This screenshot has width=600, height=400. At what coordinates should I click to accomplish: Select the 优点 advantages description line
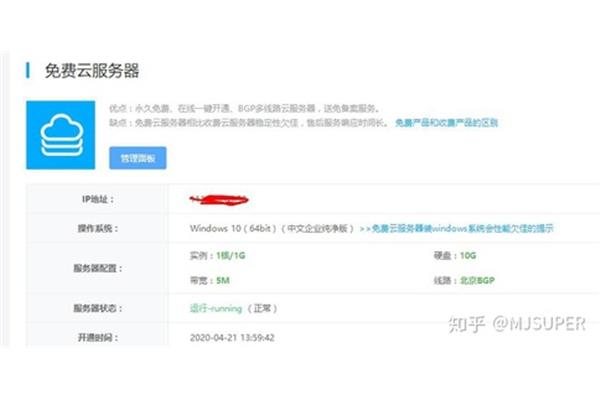[245, 108]
